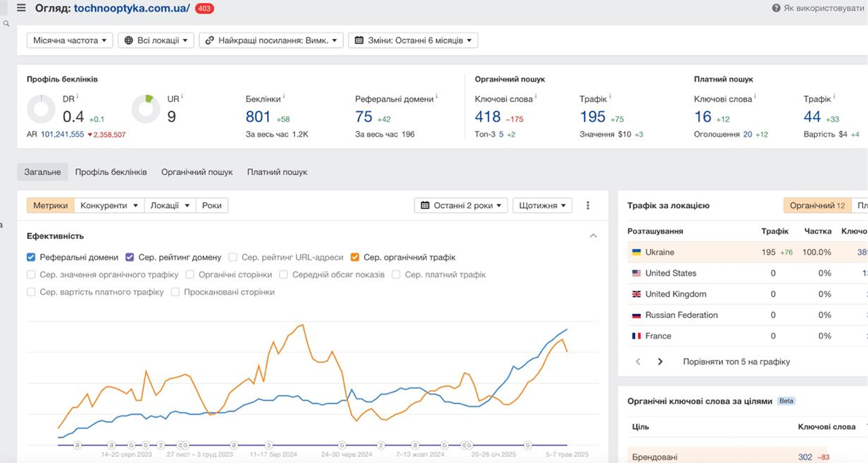This screenshot has width=868, height=463.
Task: Enable Проскановані сторінки checkbox
Action: pos(175,292)
